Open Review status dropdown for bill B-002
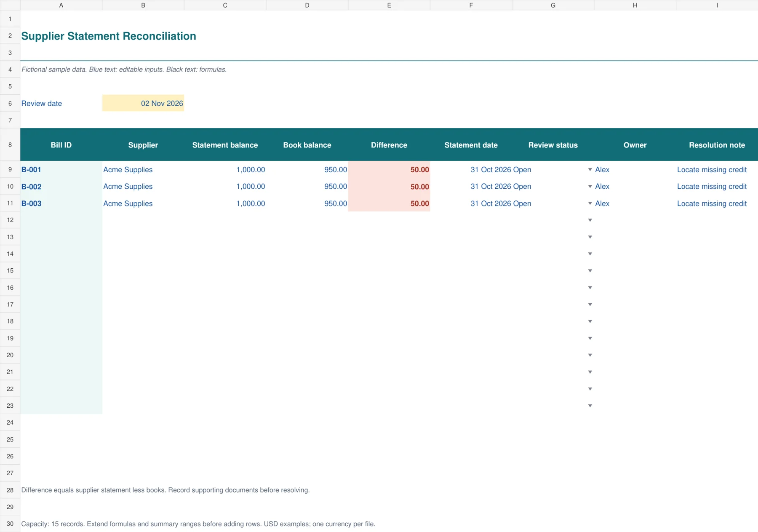This screenshot has height=532, width=758. (x=590, y=186)
